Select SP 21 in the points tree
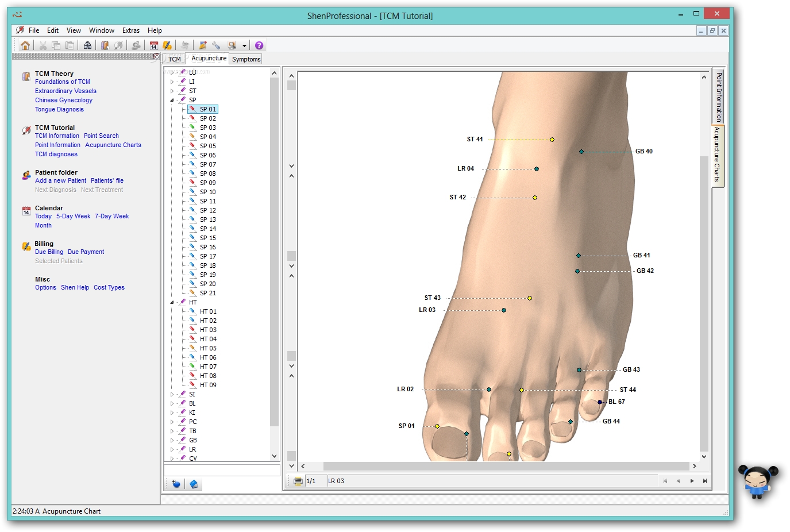The width and height of the screenshot is (790, 532). point(208,293)
